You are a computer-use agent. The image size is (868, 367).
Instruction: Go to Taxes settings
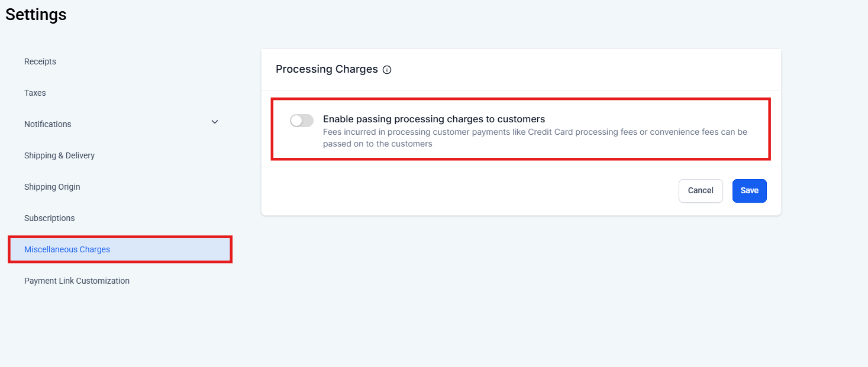tap(35, 93)
